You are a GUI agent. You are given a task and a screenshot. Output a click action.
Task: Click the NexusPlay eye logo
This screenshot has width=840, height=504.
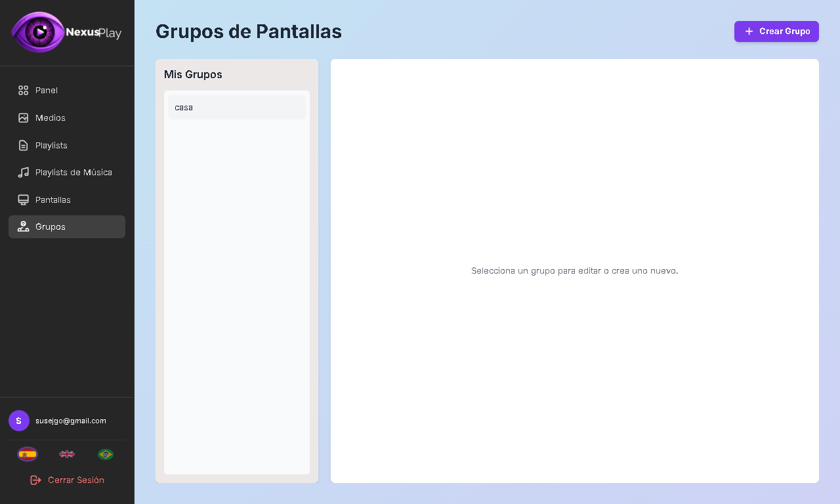(39, 31)
